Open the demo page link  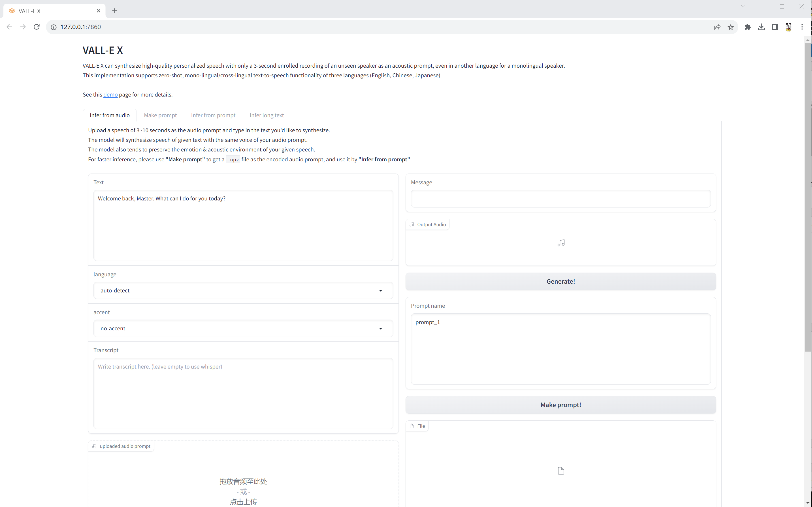point(110,95)
